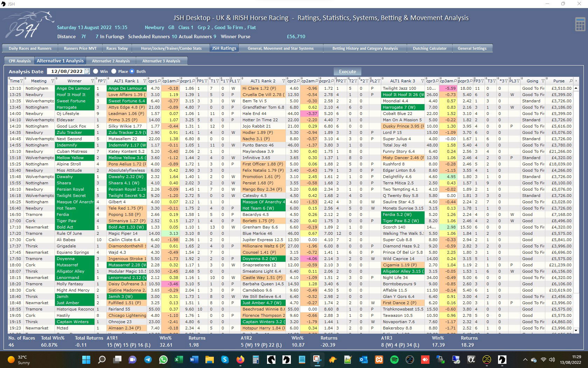Click the cp3am column search icon
The height and width of the screenshot is (368, 588).
coord(455,81)
